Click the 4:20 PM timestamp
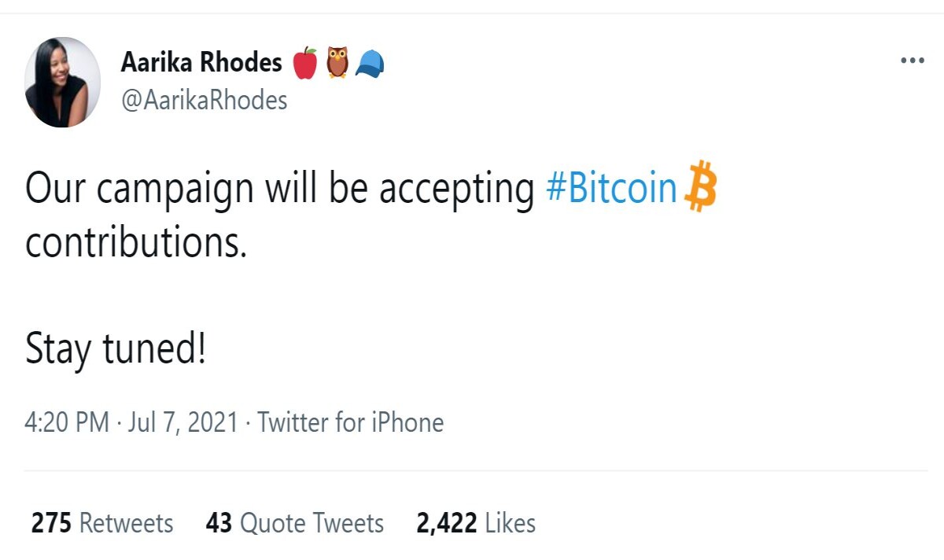Image resolution: width=944 pixels, height=560 pixels. [x=67, y=422]
